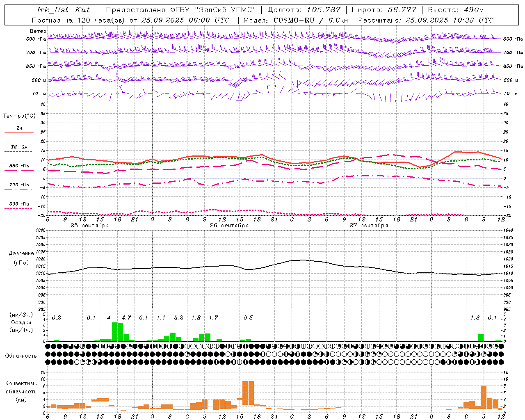The height and width of the screenshot is (420, 525).
Task: Select the Давление pressure panel label
Action: pyautogui.click(x=21, y=253)
